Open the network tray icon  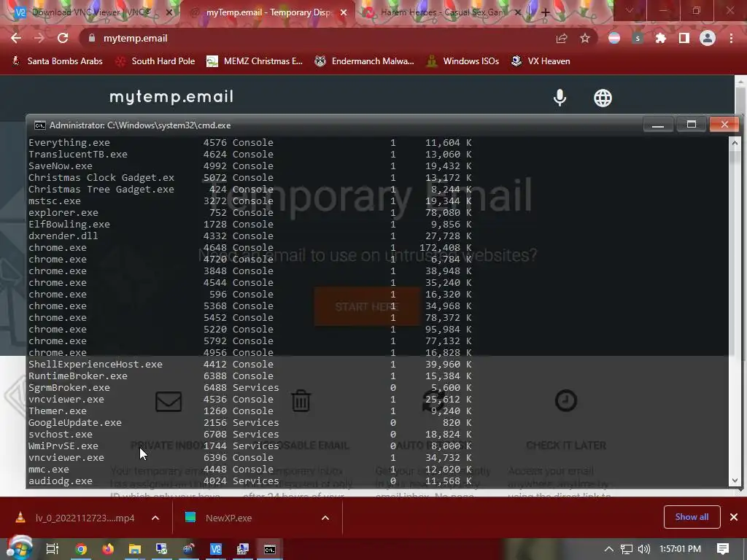click(627, 549)
